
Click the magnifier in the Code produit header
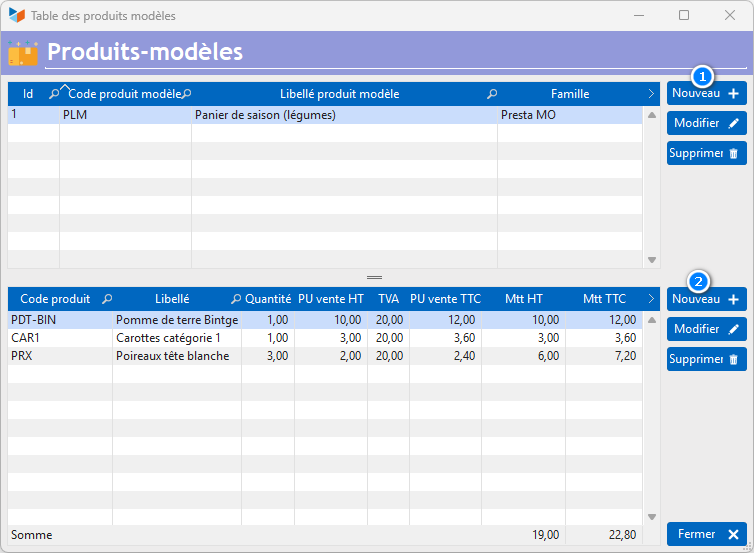click(x=106, y=299)
